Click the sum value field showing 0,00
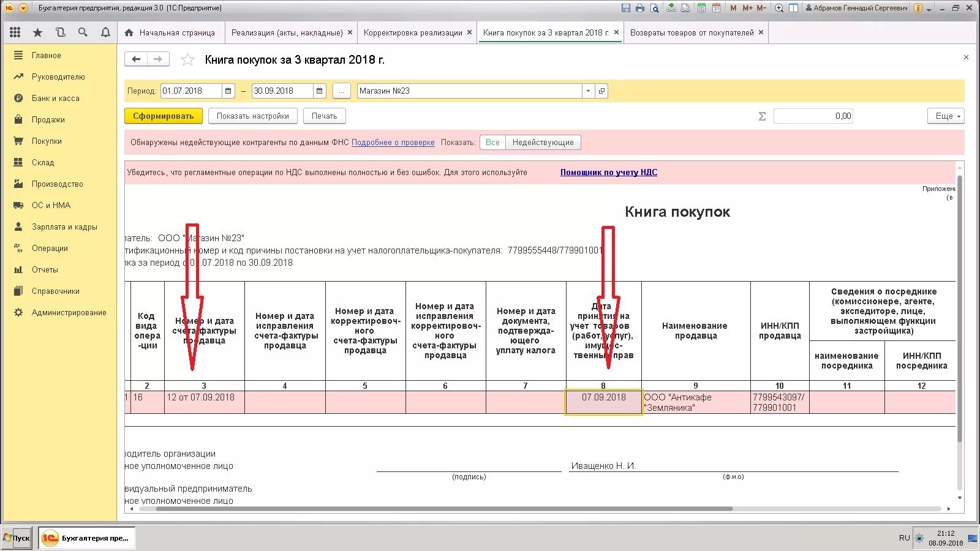The width and height of the screenshot is (980, 551). [813, 116]
